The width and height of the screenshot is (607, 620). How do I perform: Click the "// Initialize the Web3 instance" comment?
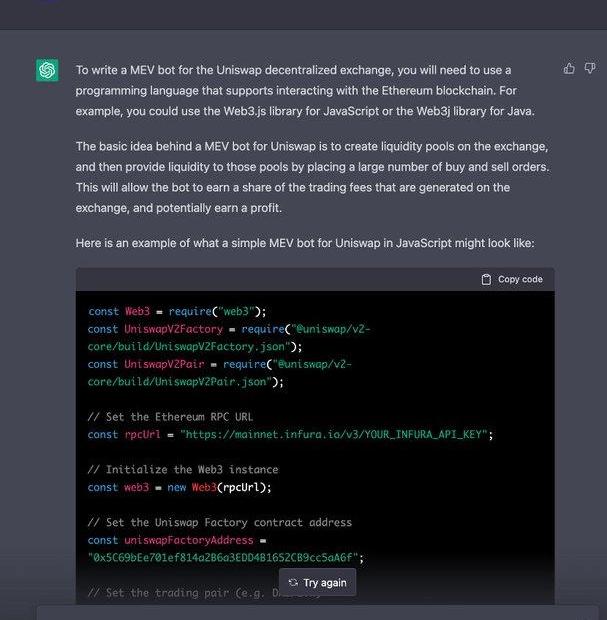pos(183,469)
